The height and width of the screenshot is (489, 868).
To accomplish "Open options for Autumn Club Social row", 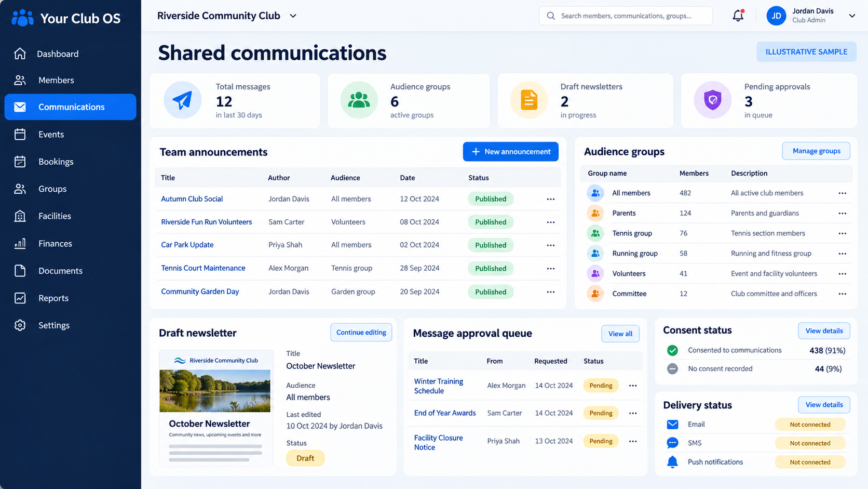I will tap(550, 199).
